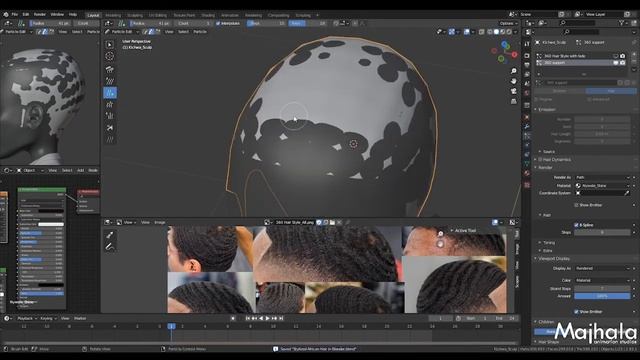Adjust the Radius slider in viewport header
The height and width of the screenshot is (360, 640).
[150, 23]
